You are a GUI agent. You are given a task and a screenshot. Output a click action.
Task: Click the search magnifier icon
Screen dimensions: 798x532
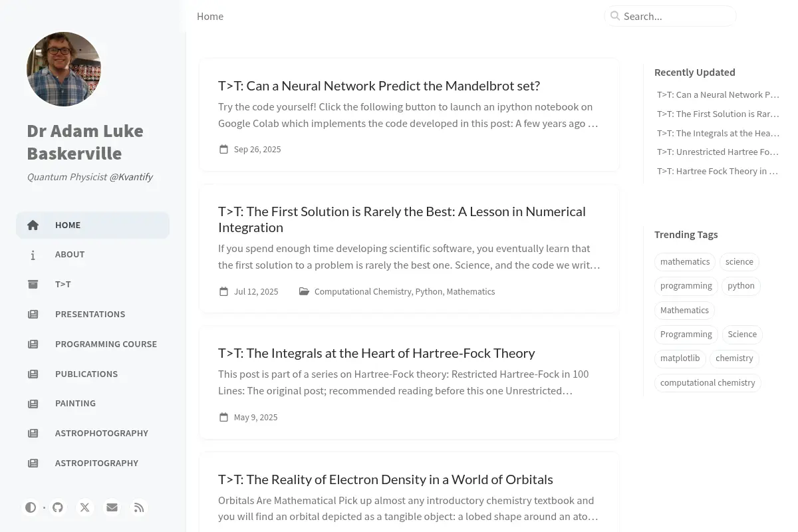coord(615,16)
